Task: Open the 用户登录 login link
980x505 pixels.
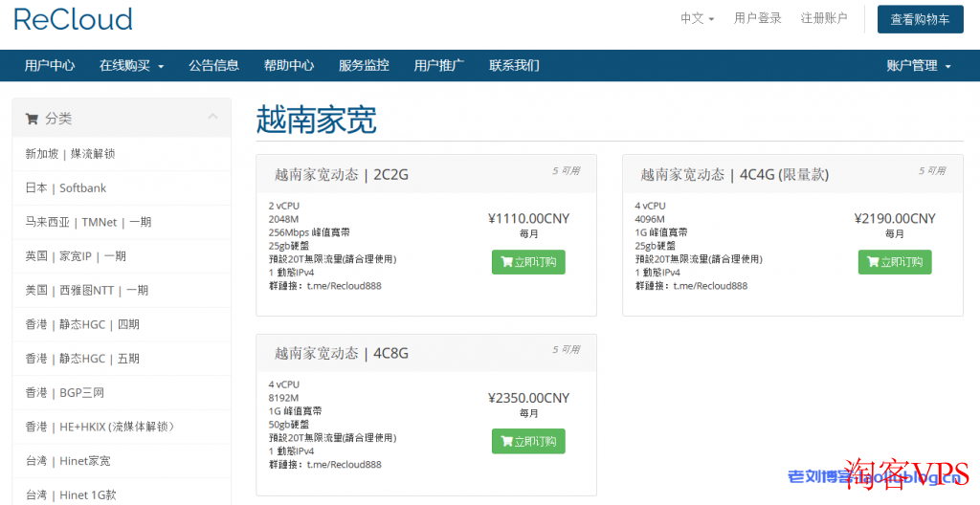Action: [758, 19]
